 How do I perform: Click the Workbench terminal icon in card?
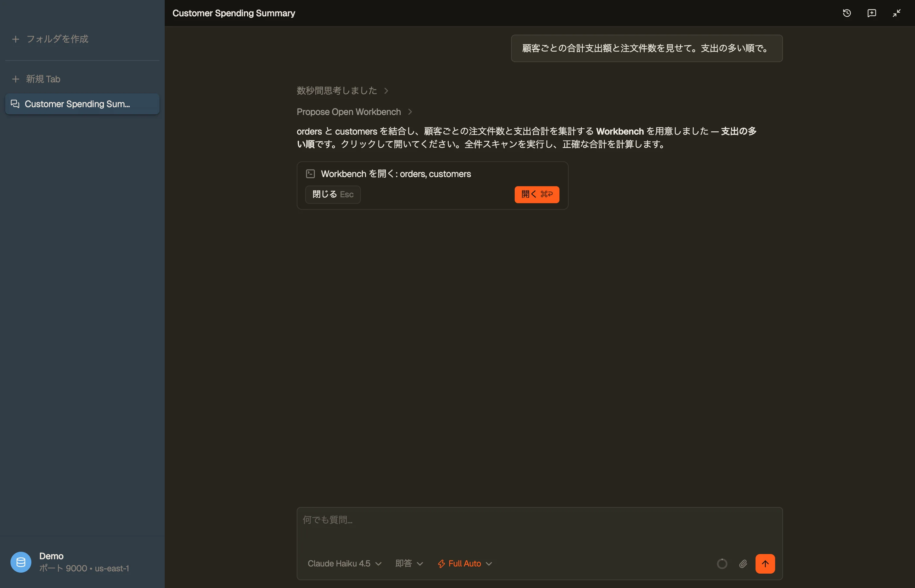310,174
